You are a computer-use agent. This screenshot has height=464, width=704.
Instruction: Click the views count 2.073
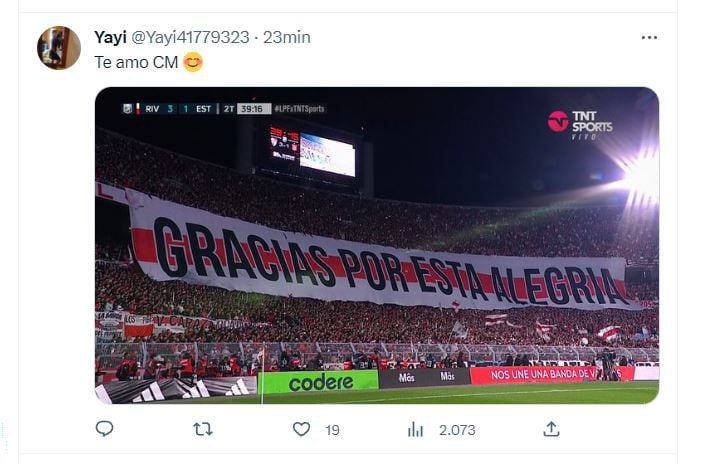tap(457, 430)
